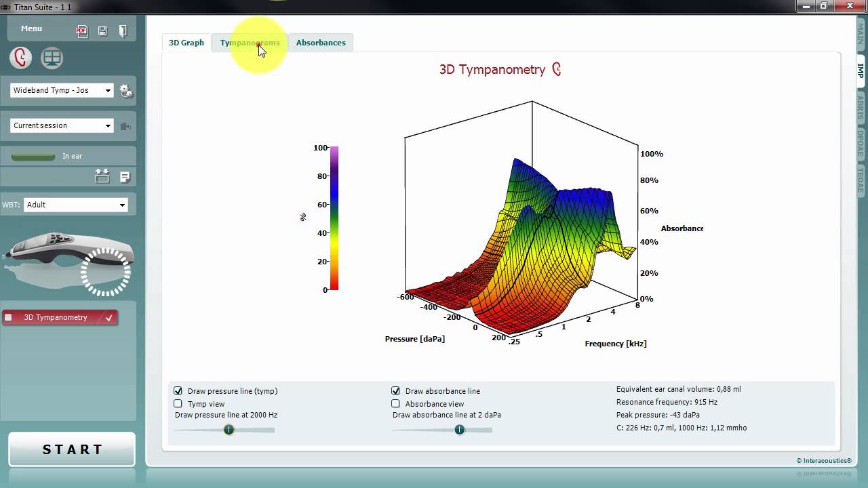Click the Draw absorbance line at 2 daPa label
This screenshot has height=488, width=868.
(446, 415)
